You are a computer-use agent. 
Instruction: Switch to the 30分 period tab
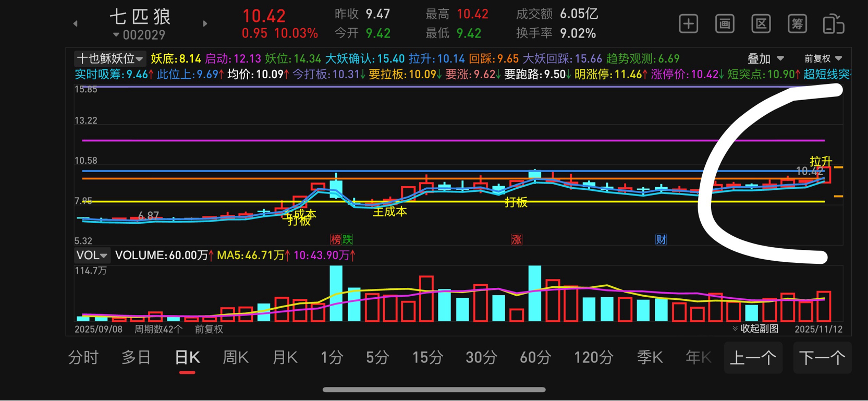pos(481,358)
